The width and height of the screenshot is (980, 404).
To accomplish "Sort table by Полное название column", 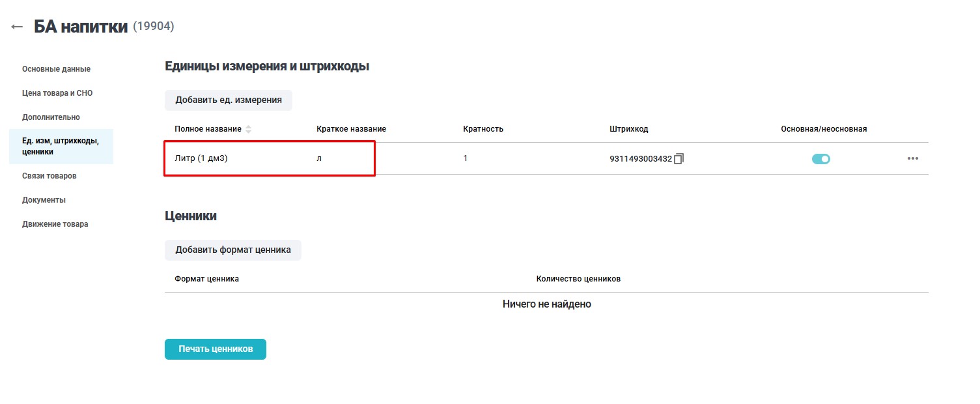I will point(247,128).
